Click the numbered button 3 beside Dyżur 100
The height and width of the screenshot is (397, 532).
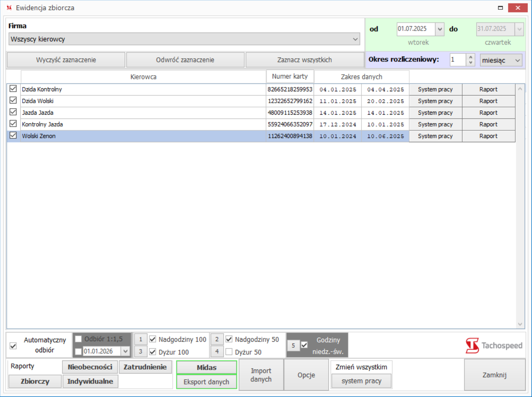tap(141, 352)
